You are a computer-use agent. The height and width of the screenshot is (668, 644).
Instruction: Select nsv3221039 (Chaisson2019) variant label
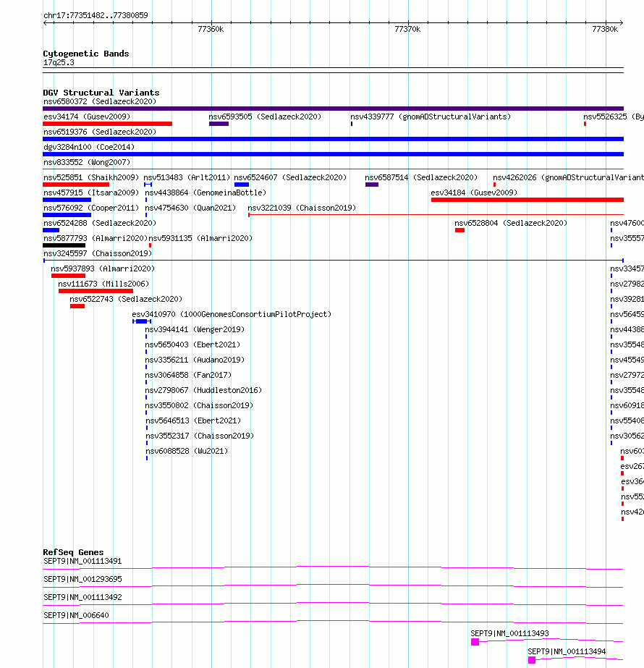(302, 208)
